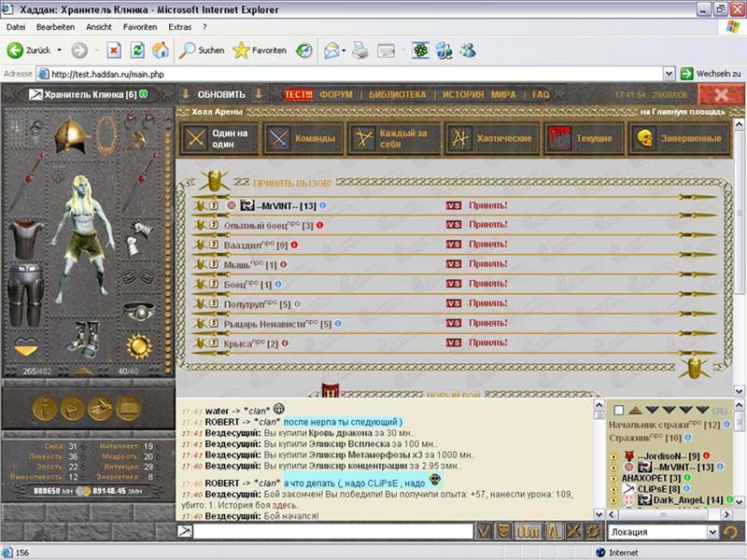Toggle the eye icon beside --JordisoN--
This screenshot has width=747, height=560.
[613, 456]
